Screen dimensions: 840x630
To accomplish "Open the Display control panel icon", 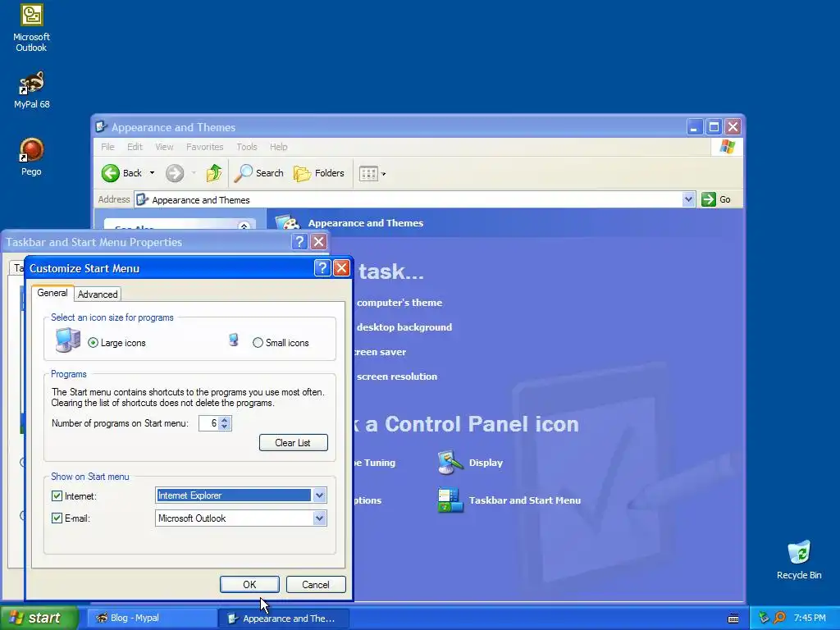I will 450,463.
